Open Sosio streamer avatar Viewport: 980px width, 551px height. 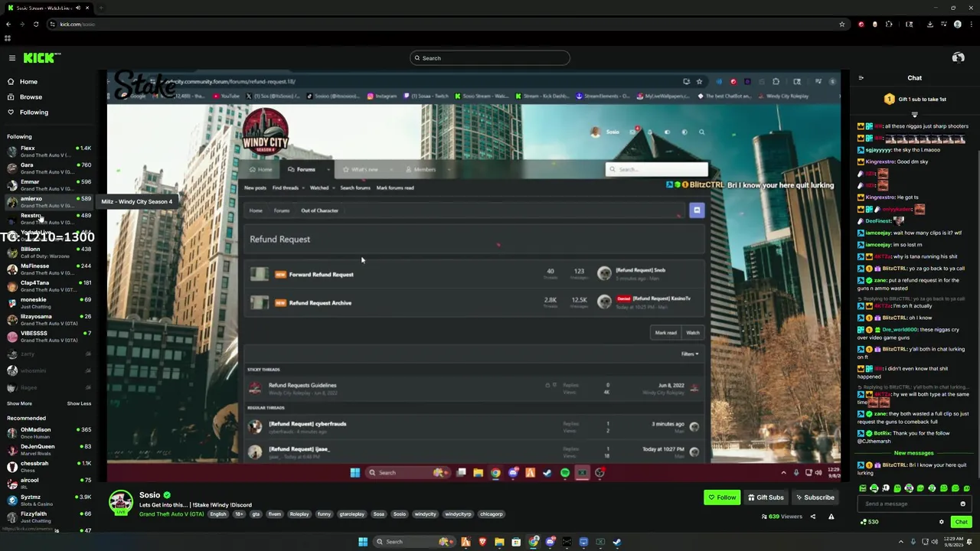120,501
